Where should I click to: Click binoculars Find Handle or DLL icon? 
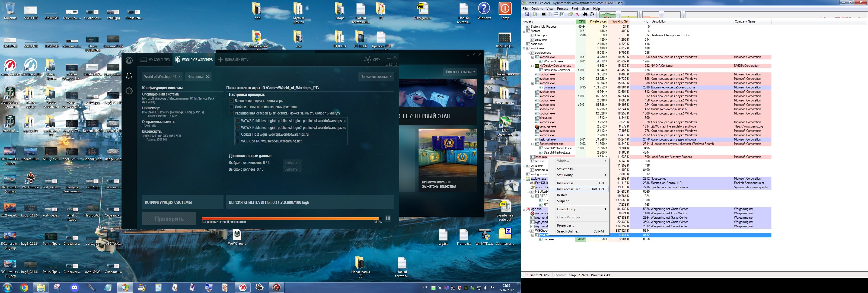[x=585, y=14]
